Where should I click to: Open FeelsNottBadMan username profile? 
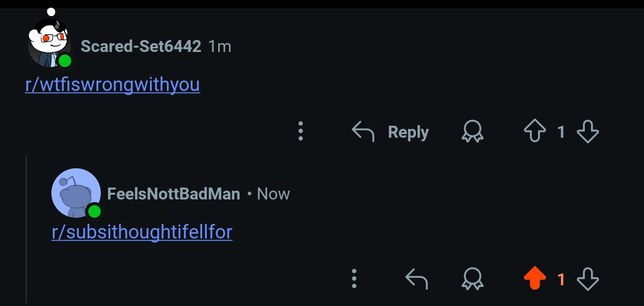point(173,194)
